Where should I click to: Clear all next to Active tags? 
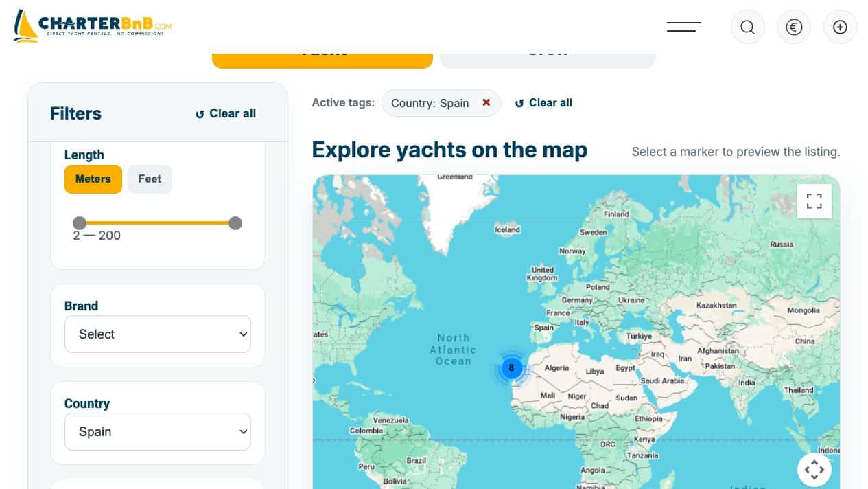click(x=543, y=103)
